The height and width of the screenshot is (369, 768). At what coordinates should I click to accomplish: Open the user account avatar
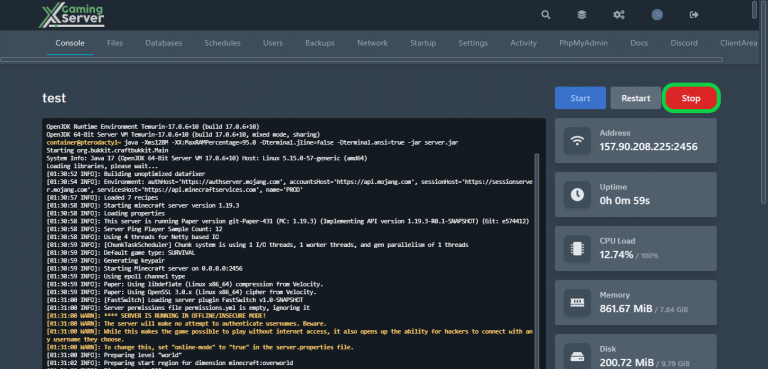click(657, 15)
